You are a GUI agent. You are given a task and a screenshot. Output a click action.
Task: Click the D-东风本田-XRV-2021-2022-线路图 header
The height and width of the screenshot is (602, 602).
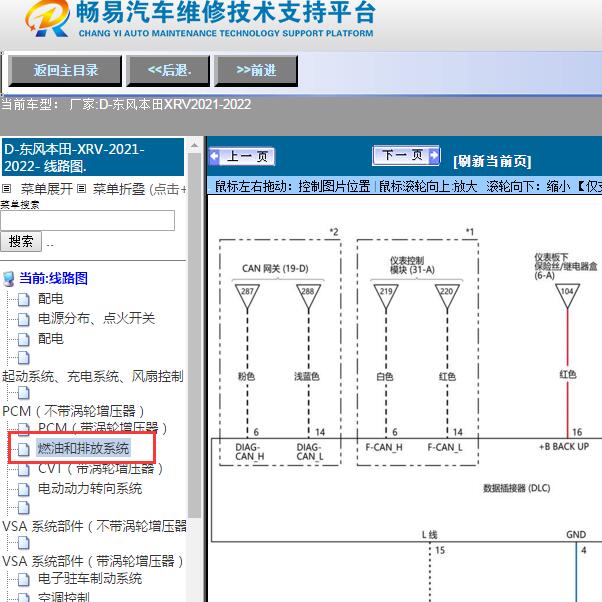pos(93,157)
